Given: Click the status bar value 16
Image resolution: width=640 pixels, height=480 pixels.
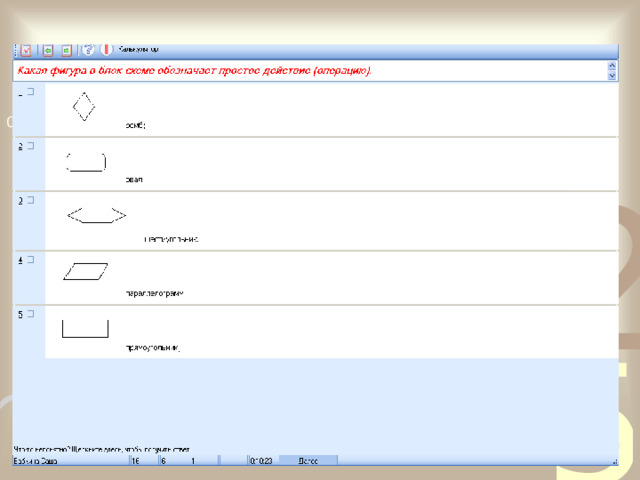Looking at the screenshot, I should point(136,461).
